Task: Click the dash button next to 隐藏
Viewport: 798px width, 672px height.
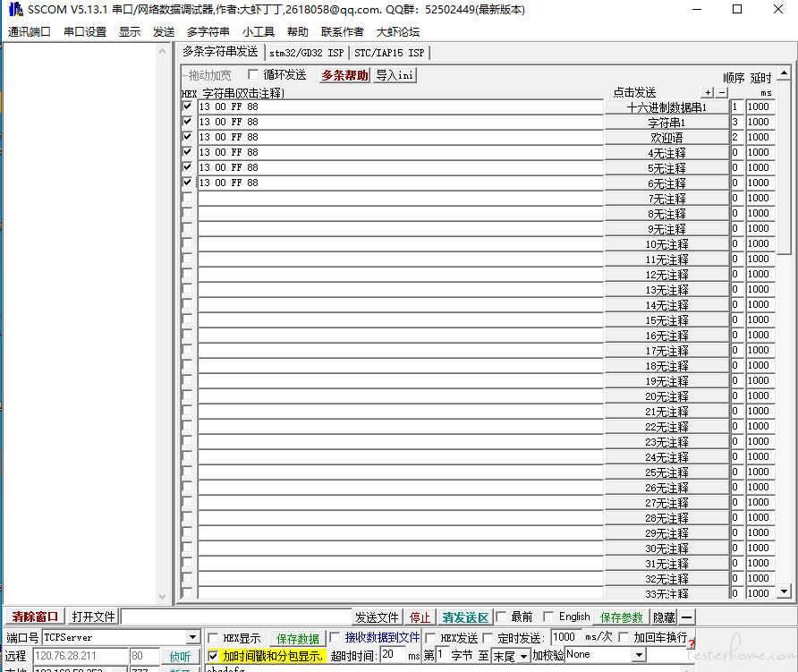Action: [x=686, y=617]
